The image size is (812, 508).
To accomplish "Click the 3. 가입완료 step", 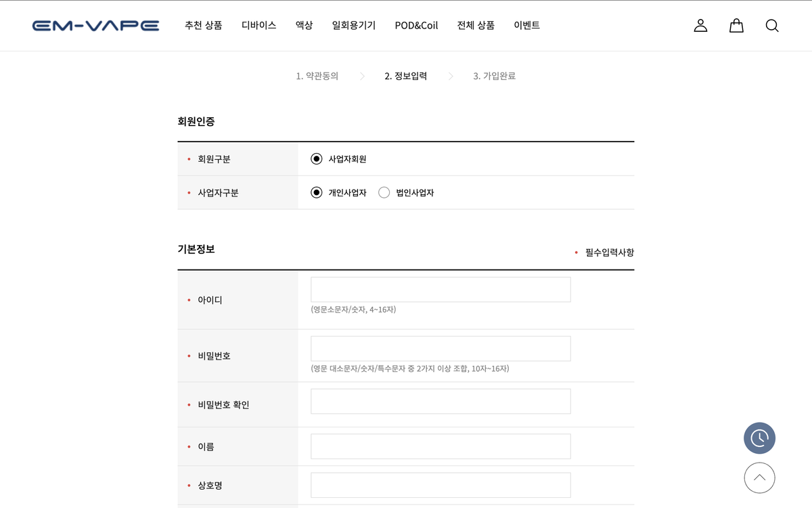I will 495,76.
